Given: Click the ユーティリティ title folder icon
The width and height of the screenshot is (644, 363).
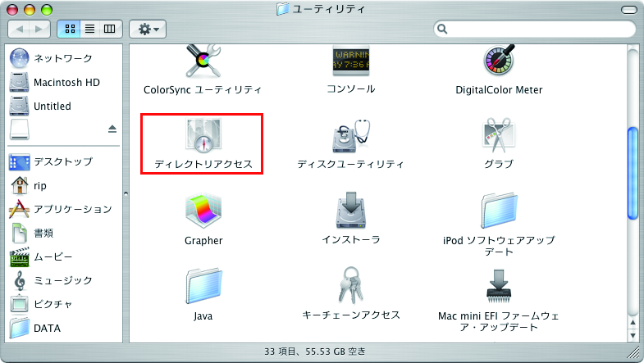Looking at the screenshot, I should pyautogui.click(x=282, y=9).
